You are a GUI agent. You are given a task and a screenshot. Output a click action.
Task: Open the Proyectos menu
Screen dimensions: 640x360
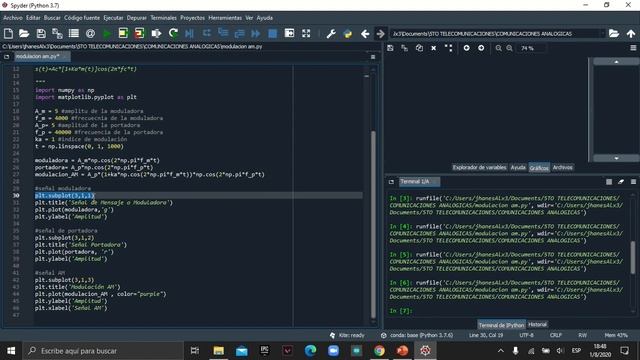[x=192, y=18]
